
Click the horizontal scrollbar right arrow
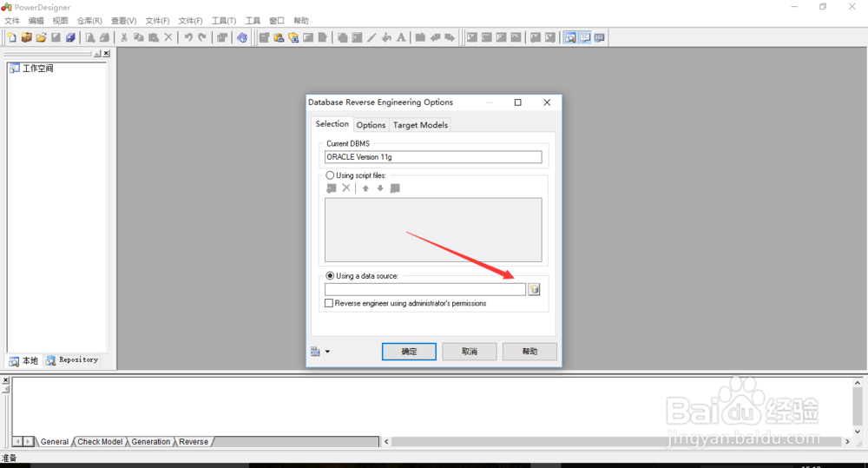847,441
